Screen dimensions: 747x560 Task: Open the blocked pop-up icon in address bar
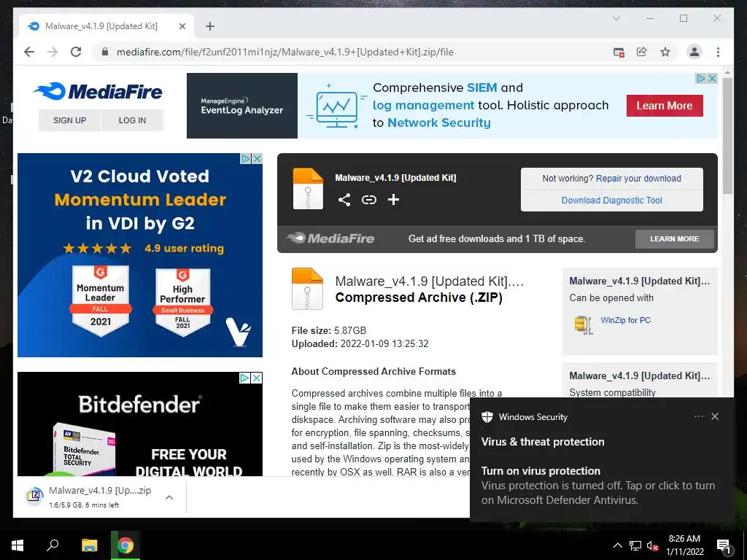(619, 52)
